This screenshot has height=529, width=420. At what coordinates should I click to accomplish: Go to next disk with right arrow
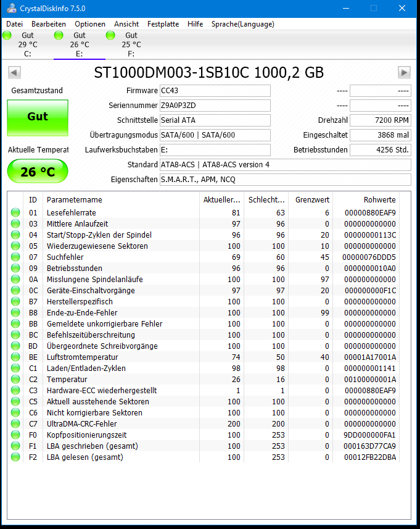coord(404,72)
